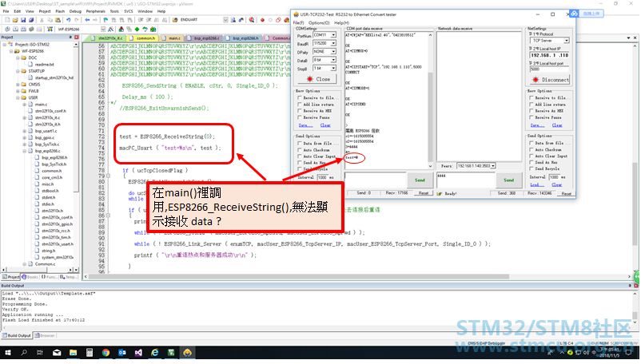The width and height of the screenshot is (641, 364).
Task: Collapse the USER folder in project tree
Action: click(x=18, y=98)
